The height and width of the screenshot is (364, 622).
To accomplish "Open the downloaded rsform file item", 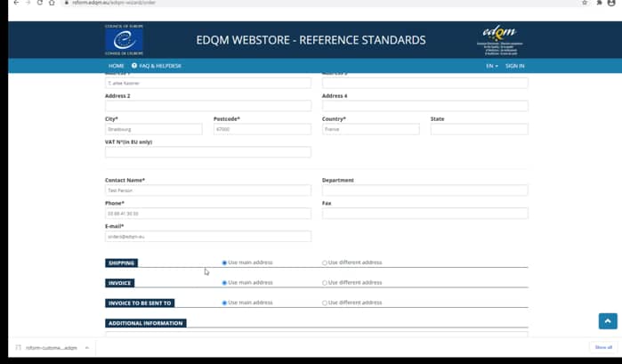I will [x=52, y=348].
